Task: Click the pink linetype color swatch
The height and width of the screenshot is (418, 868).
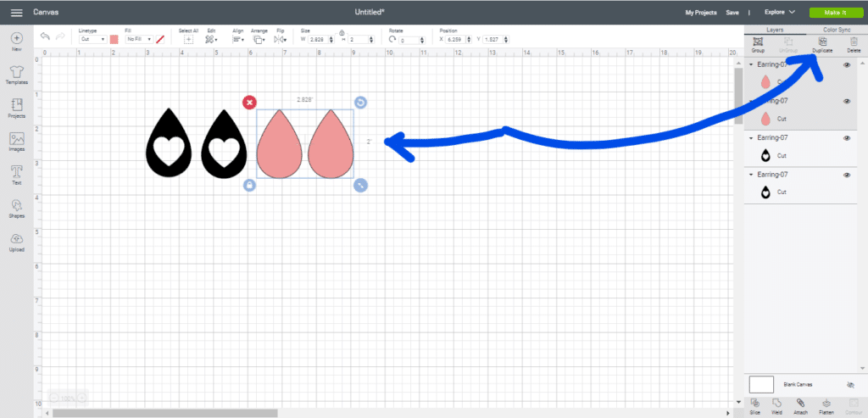Action: click(x=114, y=39)
